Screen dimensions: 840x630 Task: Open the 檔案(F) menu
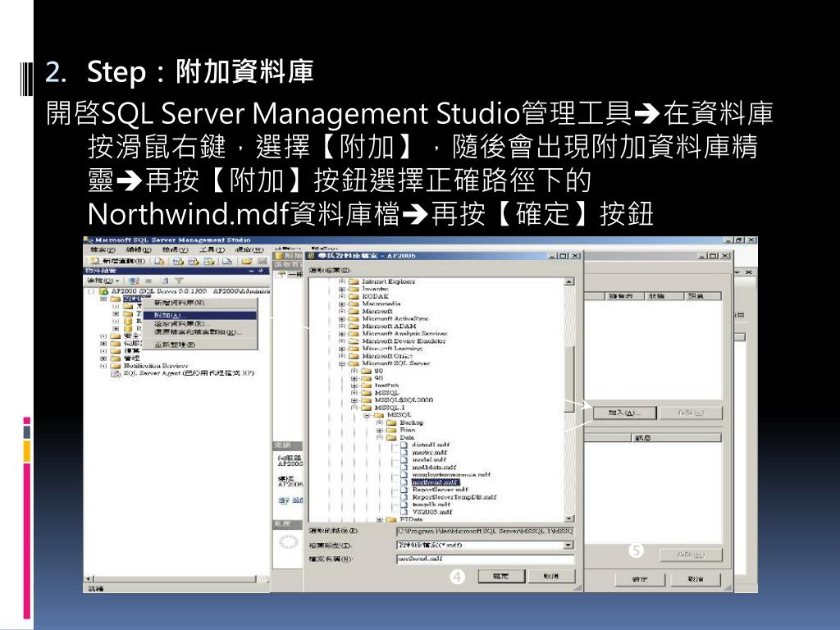click(103, 249)
